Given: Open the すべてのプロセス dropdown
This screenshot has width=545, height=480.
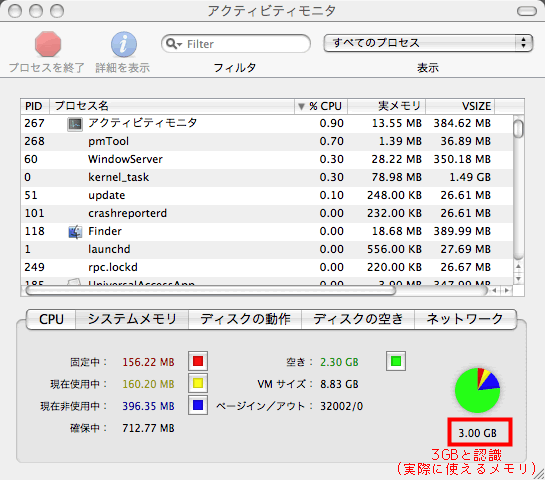Looking at the screenshot, I should pos(428,43).
